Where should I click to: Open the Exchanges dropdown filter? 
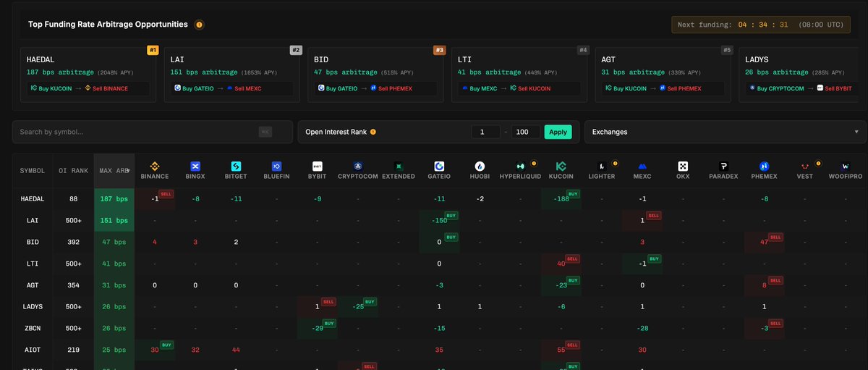point(725,132)
